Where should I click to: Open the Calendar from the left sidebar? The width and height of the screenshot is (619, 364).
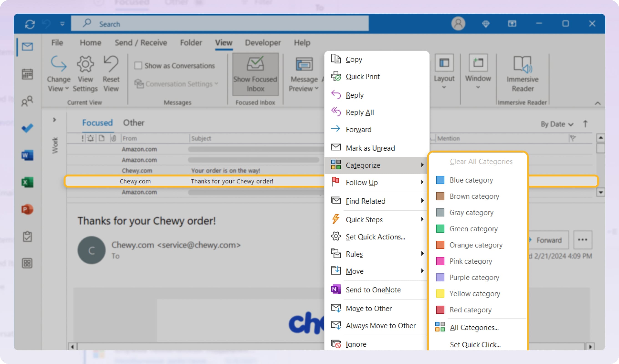(27, 74)
